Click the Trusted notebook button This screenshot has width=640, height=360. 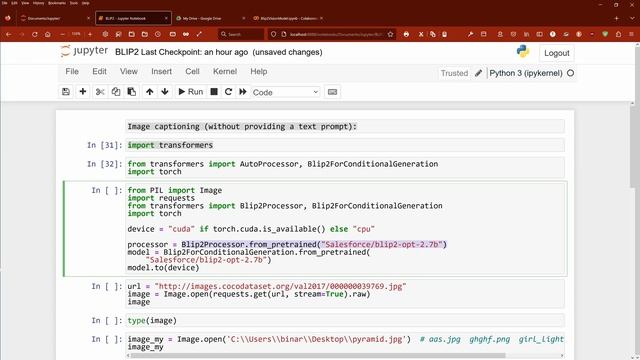454,73
